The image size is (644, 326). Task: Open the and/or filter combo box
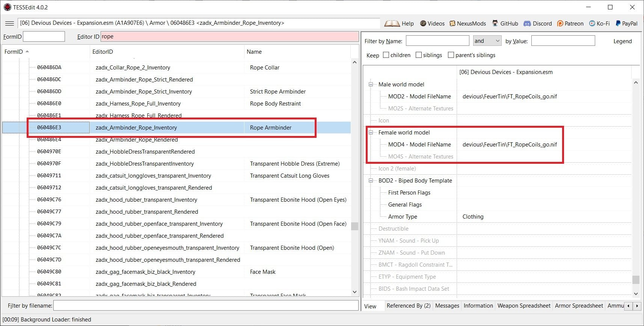point(487,41)
